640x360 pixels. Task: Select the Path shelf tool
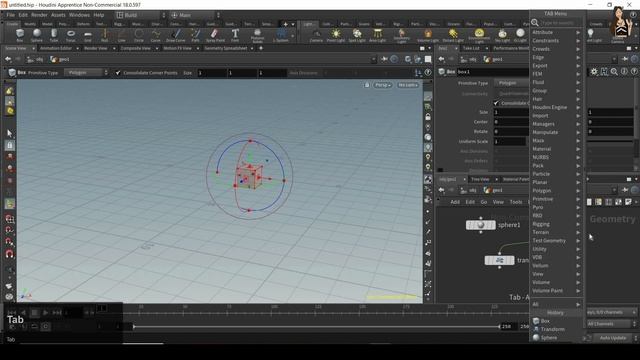(x=196, y=35)
